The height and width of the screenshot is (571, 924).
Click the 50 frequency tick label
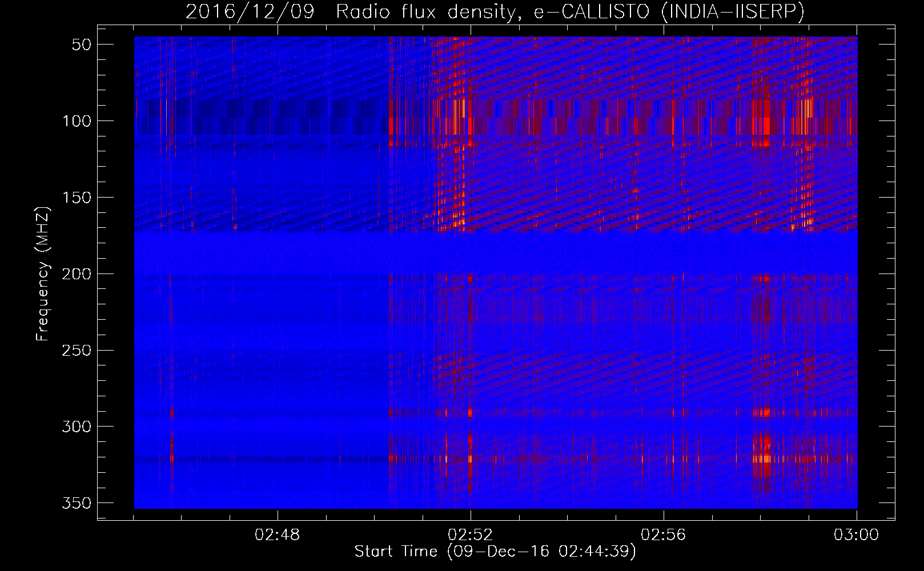click(x=82, y=45)
